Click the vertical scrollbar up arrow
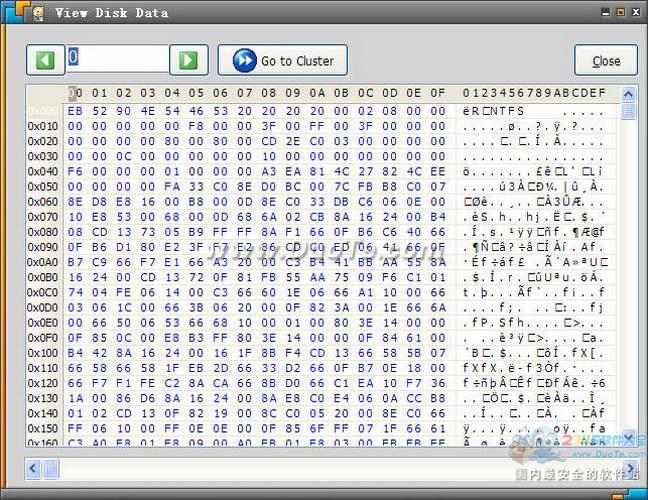Viewport: 648px width, 500px height. 628,94
